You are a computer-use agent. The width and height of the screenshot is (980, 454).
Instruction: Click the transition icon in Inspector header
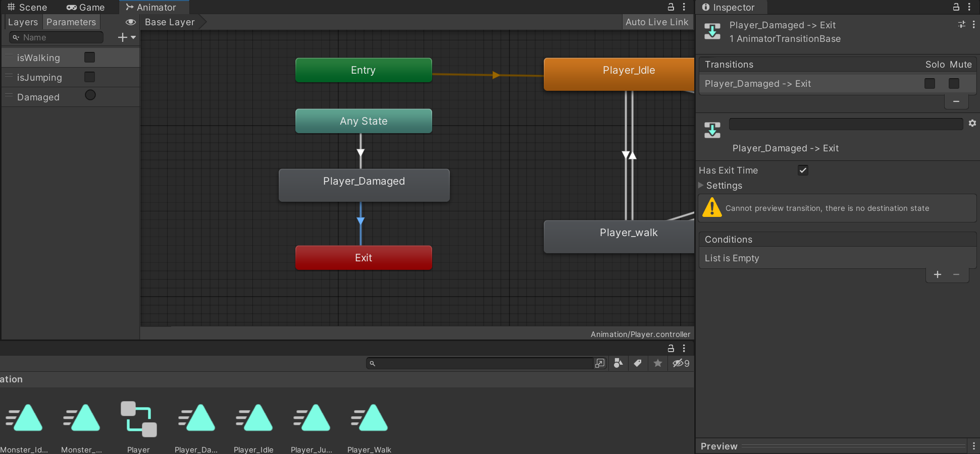[712, 31]
